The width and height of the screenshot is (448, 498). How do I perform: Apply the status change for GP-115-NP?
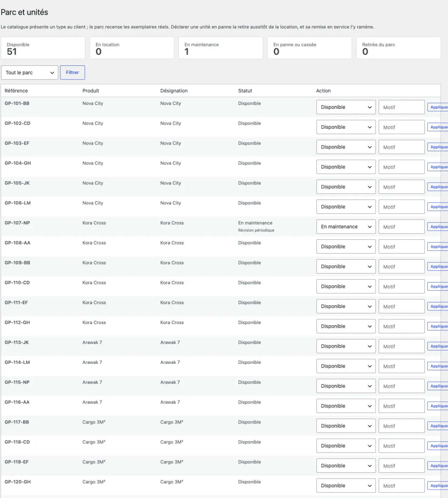(x=438, y=386)
